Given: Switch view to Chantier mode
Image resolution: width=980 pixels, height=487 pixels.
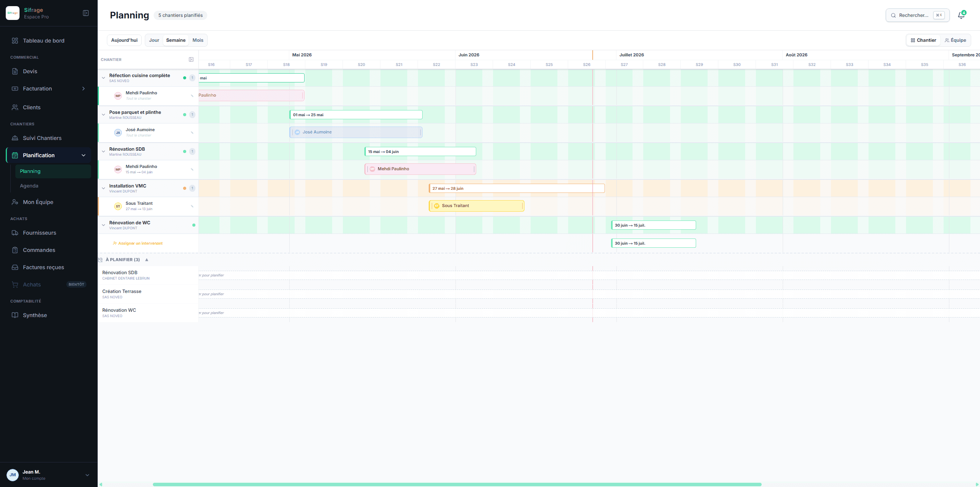Looking at the screenshot, I should coord(923,40).
